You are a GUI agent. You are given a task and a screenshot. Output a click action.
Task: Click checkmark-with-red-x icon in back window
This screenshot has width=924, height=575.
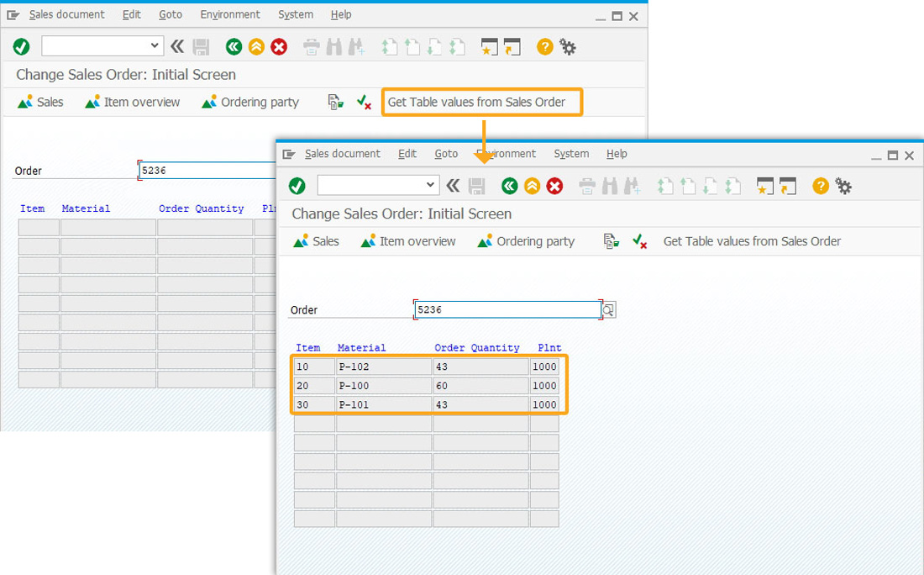pyautogui.click(x=365, y=102)
